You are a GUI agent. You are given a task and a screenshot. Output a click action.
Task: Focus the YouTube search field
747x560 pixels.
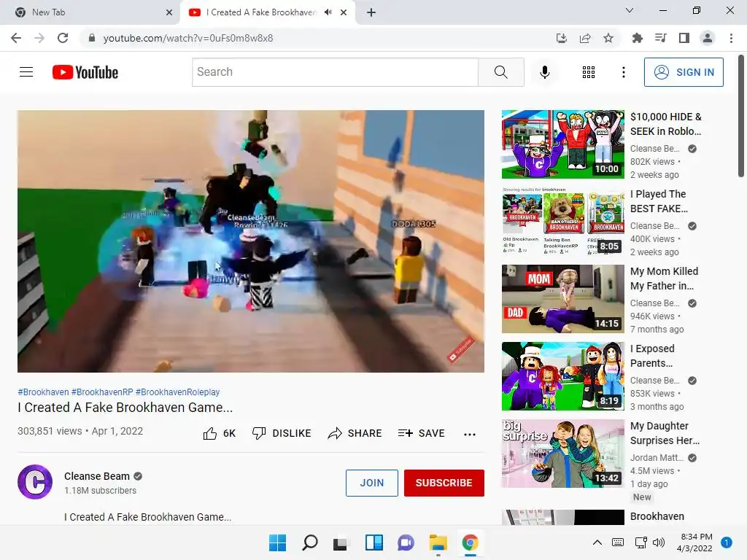[335, 72]
